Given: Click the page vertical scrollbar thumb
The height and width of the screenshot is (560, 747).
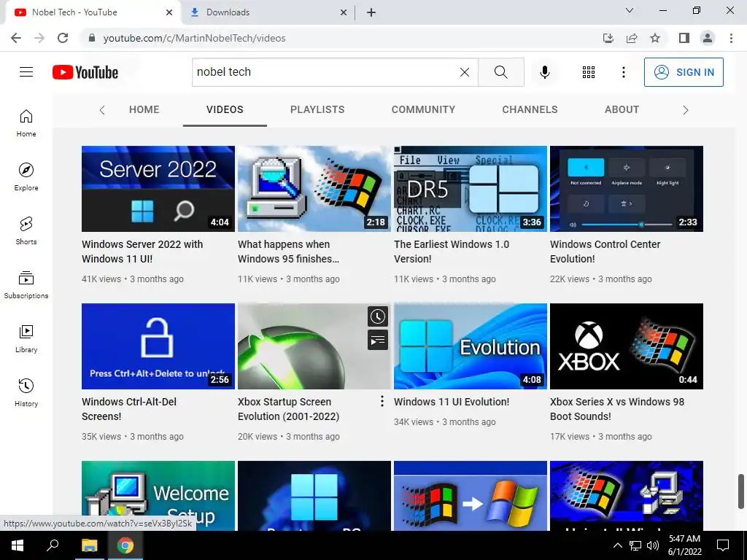Looking at the screenshot, I should pos(742,491).
